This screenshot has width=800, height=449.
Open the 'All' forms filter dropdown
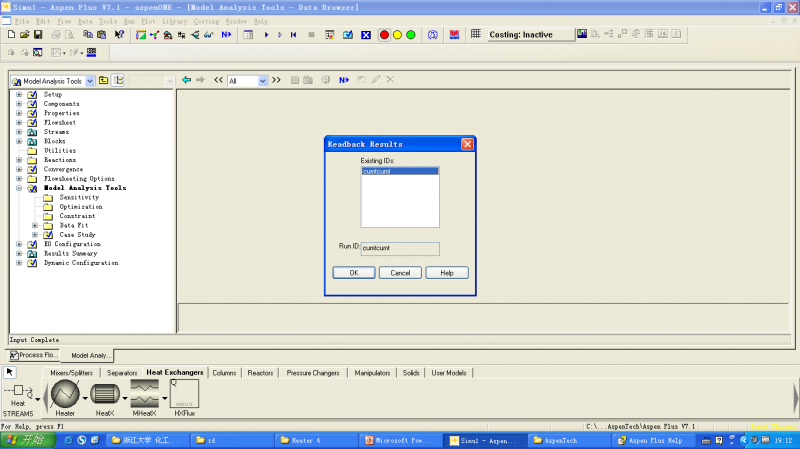click(x=262, y=81)
